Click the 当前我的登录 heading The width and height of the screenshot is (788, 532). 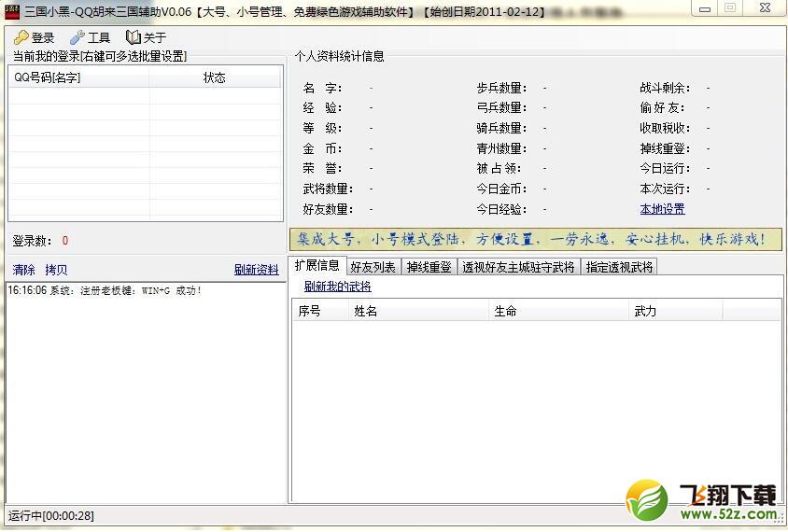click(100, 56)
